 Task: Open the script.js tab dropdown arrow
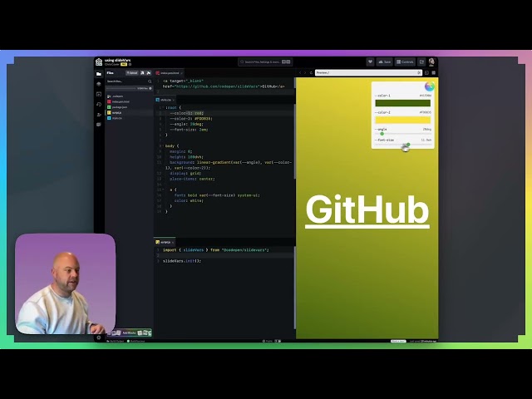[173, 242]
